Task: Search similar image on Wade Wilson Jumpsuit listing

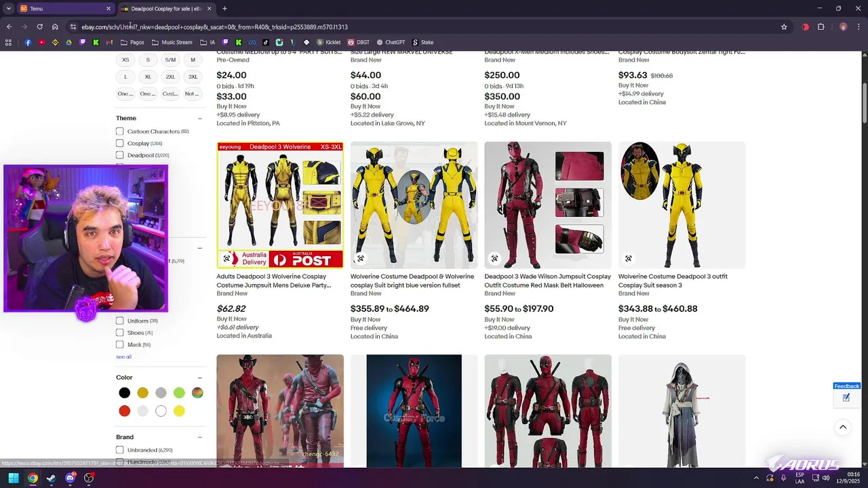Action: pyautogui.click(x=494, y=258)
